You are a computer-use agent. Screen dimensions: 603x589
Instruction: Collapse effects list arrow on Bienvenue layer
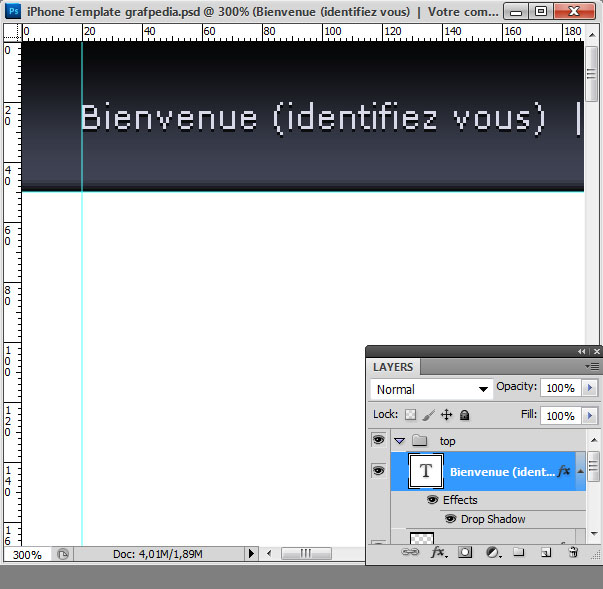coord(581,471)
